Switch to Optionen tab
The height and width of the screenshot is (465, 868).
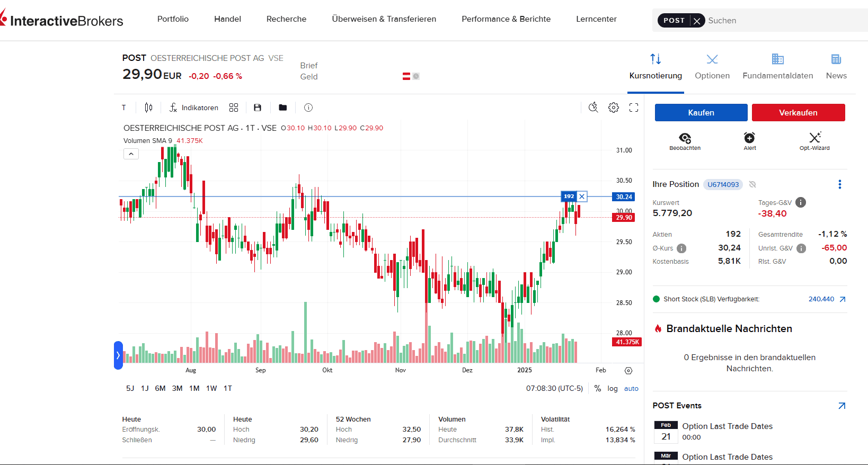(x=712, y=67)
